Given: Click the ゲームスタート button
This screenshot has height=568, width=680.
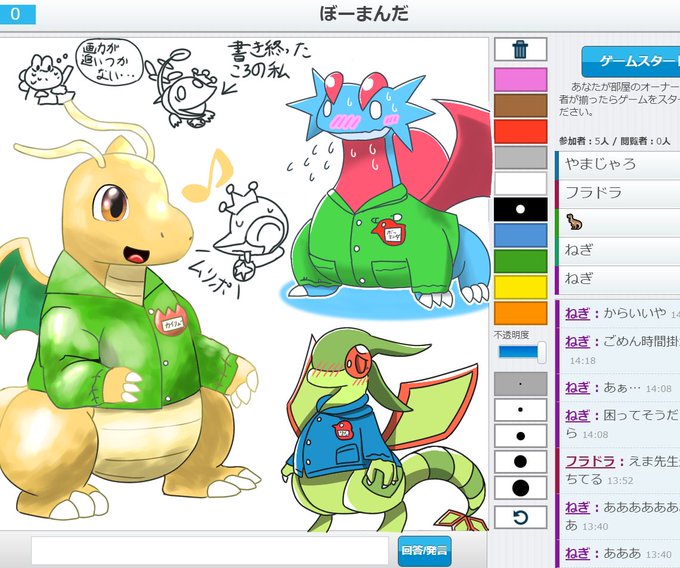Looking at the screenshot, I should point(631,62).
